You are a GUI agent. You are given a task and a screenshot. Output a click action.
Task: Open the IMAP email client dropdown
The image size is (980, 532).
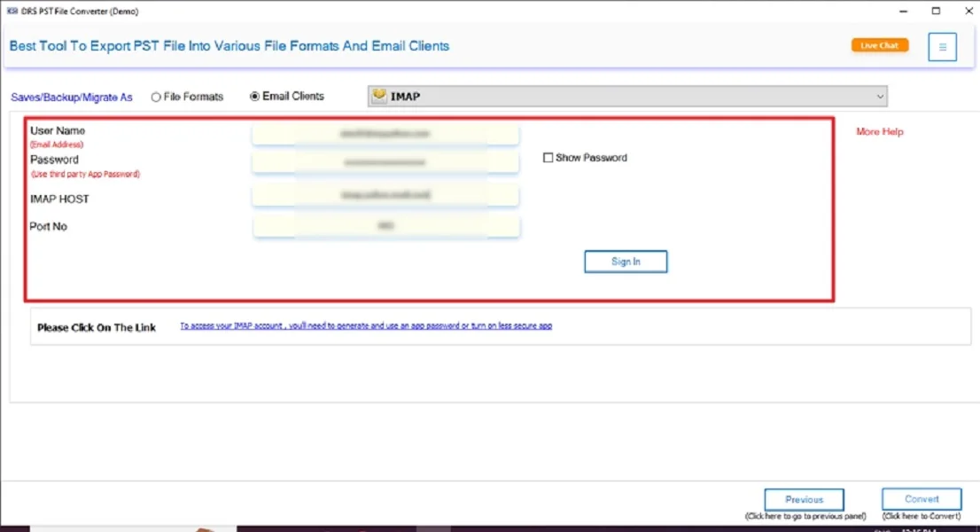pyautogui.click(x=620, y=95)
